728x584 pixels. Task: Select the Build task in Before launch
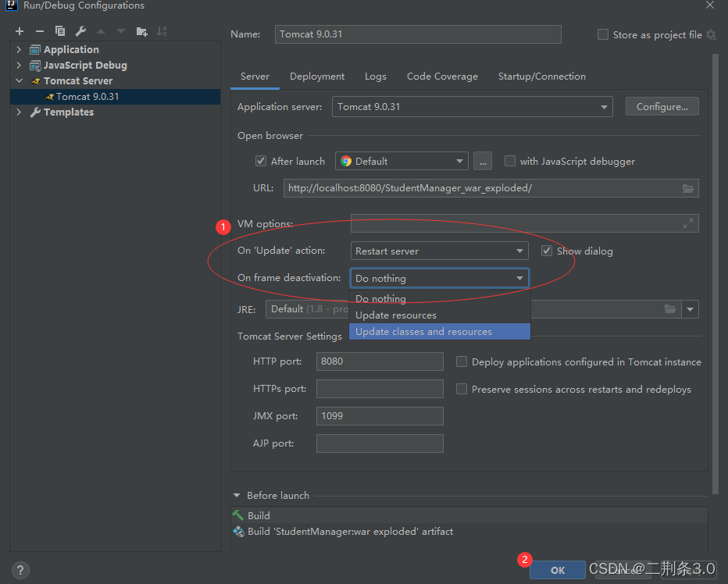click(x=469, y=516)
